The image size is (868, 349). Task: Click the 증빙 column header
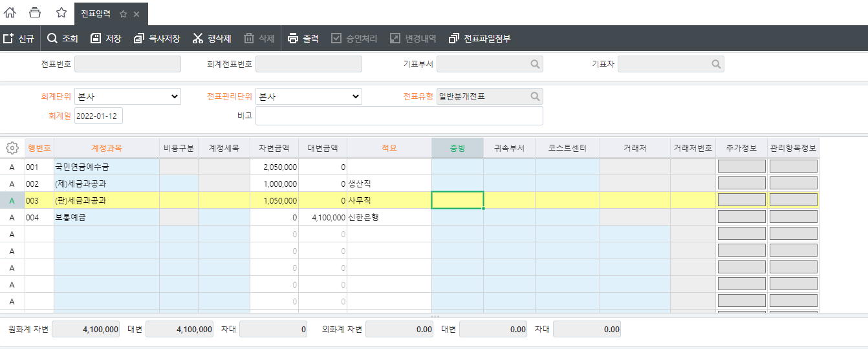[458, 148]
